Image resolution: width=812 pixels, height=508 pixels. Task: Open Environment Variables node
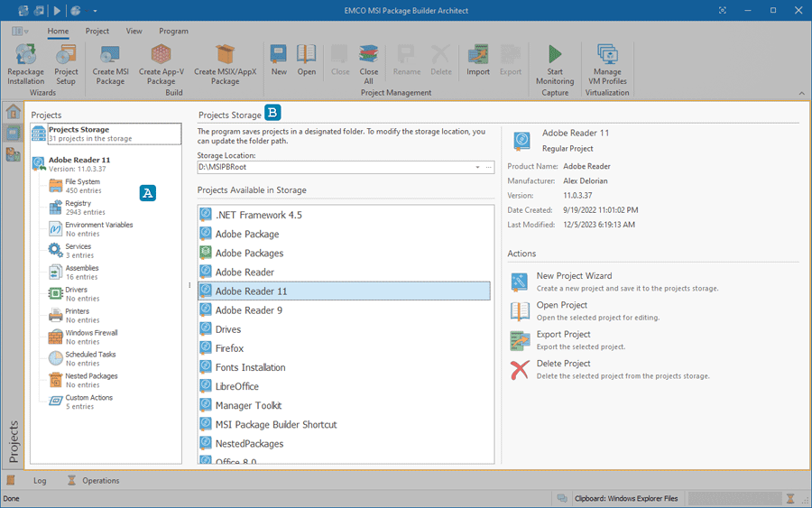click(x=90, y=229)
